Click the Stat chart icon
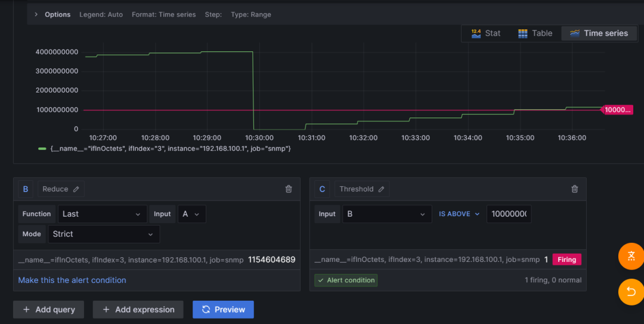644x324 pixels. tap(476, 33)
